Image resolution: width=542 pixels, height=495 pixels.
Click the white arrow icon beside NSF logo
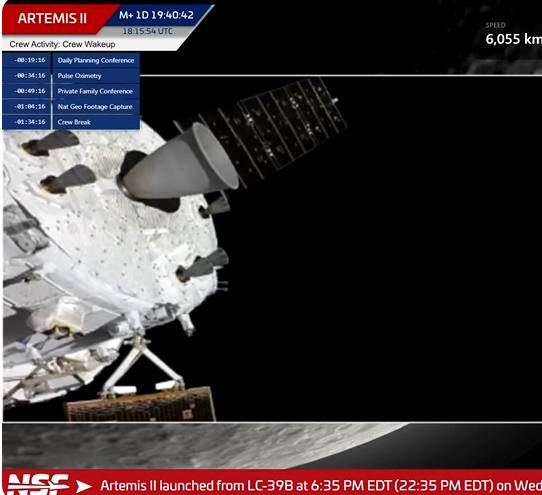point(84,486)
